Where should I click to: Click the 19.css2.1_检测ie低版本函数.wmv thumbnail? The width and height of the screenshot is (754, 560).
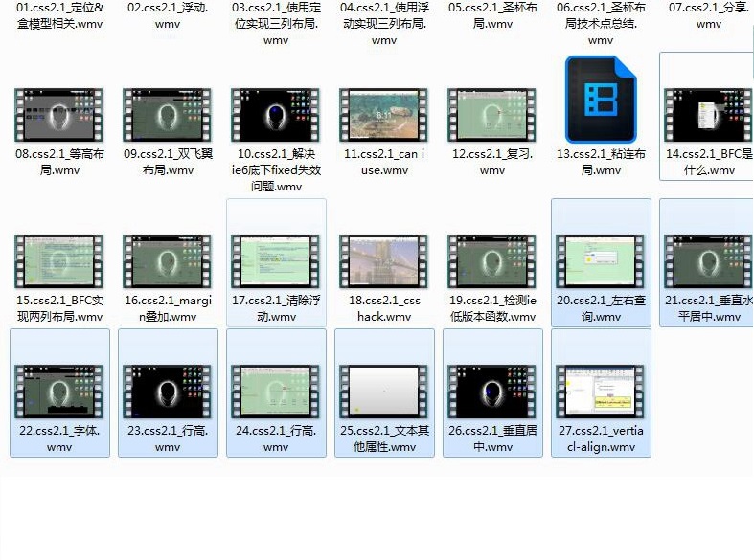[492, 261]
